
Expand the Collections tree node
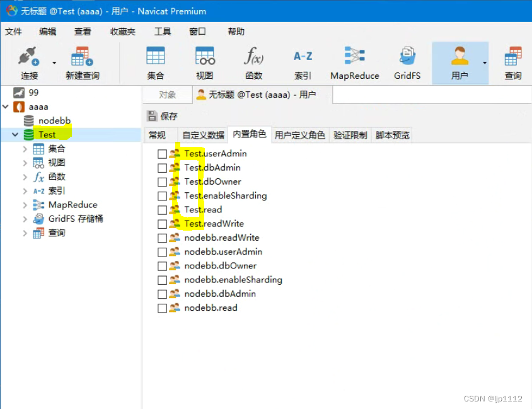25,149
